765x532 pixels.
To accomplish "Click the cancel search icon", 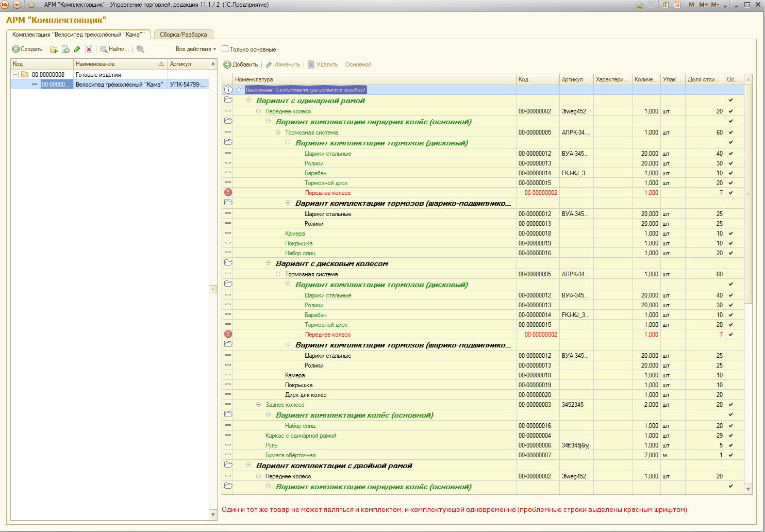I will click(x=140, y=49).
